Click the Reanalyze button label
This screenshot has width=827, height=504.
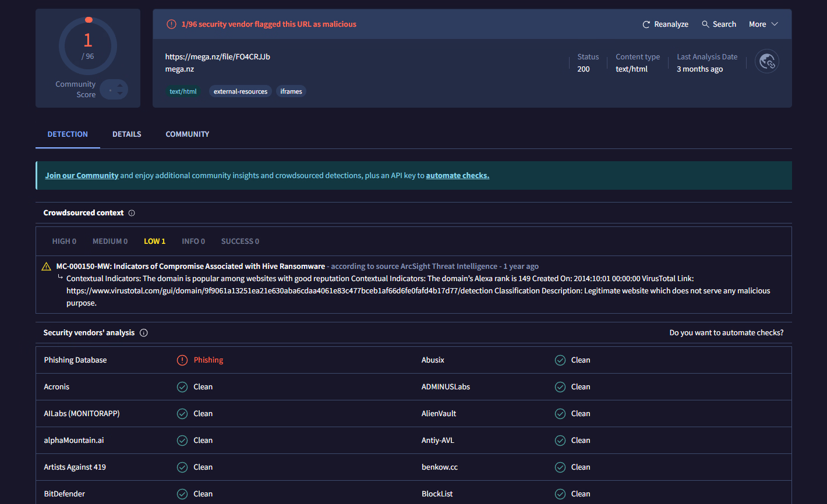click(671, 24)
